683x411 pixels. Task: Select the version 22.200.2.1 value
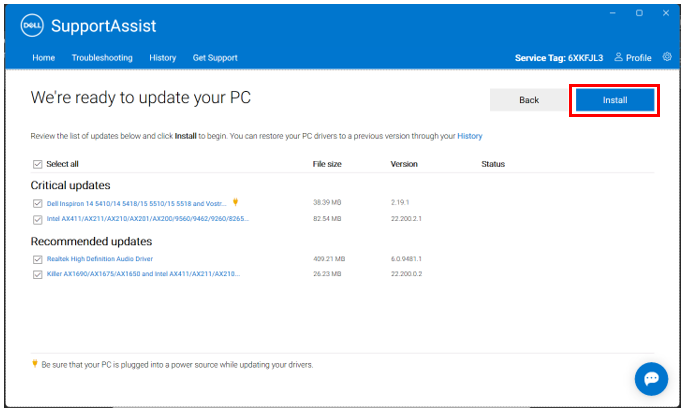(x=406, y=219)
